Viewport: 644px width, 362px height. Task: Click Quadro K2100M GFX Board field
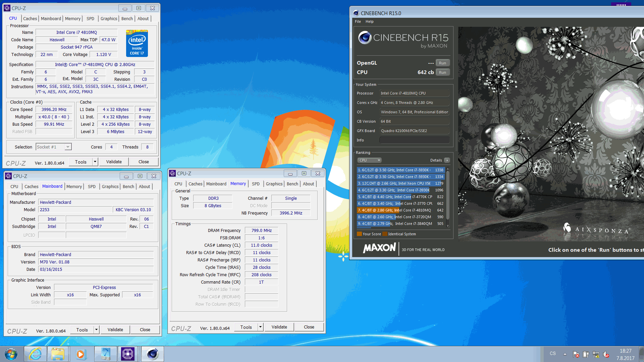[x=414, y=131]
